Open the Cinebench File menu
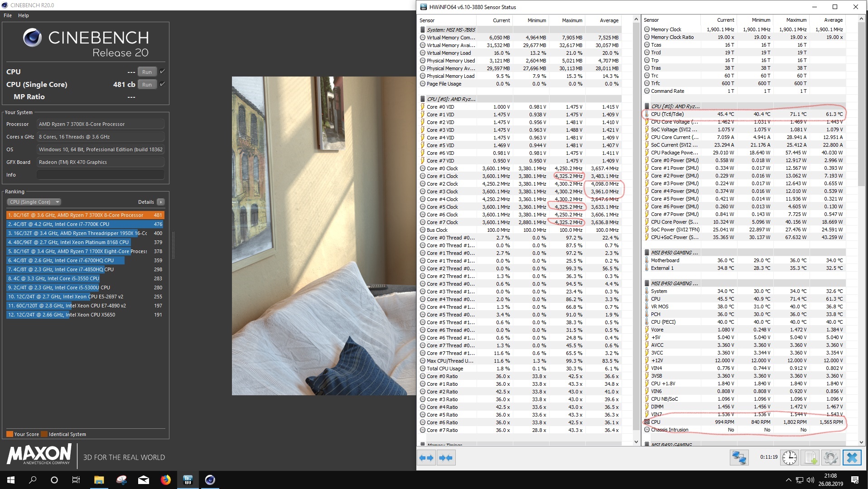Viewport: 868px width, 489px height. pyautogui.click(x=8, y=15)
